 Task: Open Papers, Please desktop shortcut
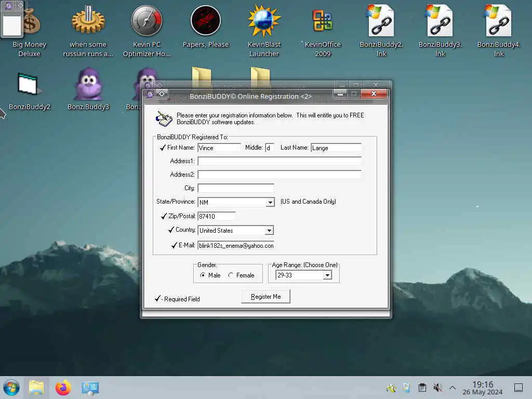[x=206, y=27]
